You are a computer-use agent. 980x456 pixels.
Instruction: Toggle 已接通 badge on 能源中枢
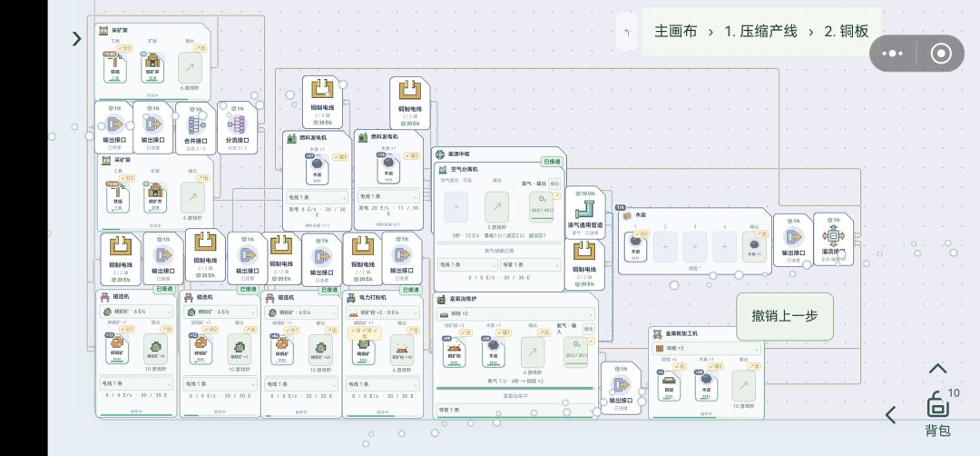point(552,162)
